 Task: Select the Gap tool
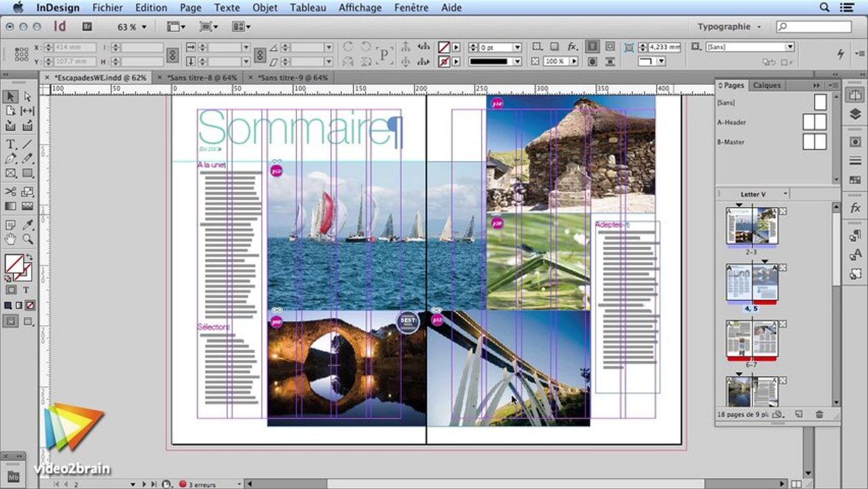pyautogui.click(x=28, y=111)
